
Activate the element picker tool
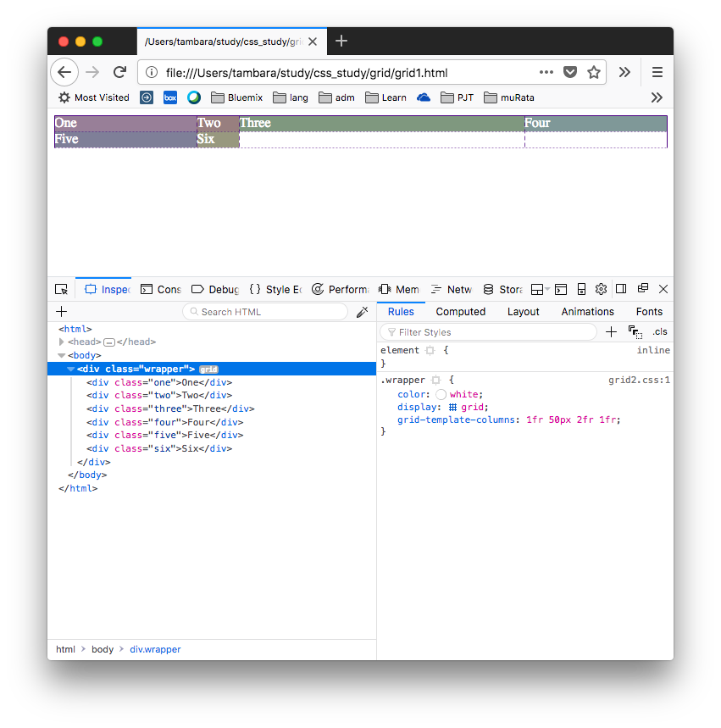tap(61, 289)
